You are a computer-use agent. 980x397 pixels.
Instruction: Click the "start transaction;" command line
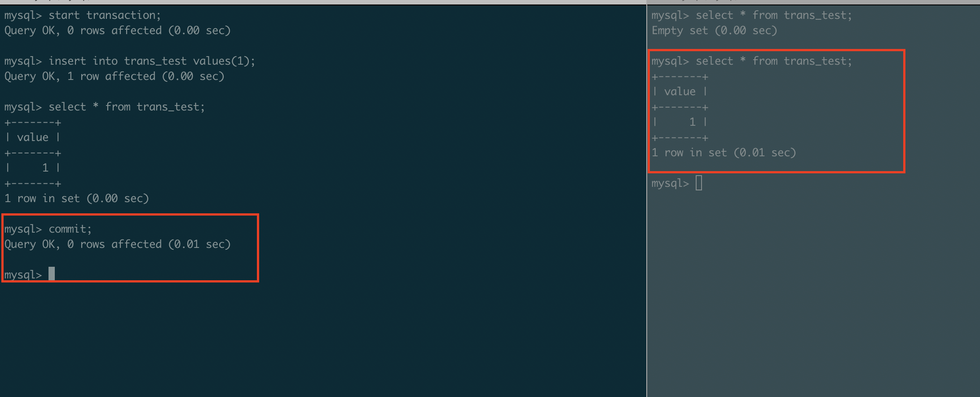104,15
